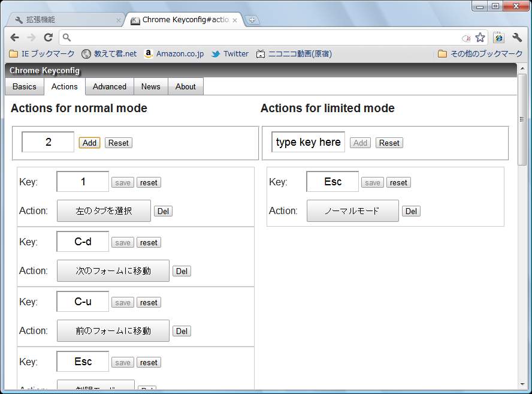Maximize the Chrome window

(495, 6)
